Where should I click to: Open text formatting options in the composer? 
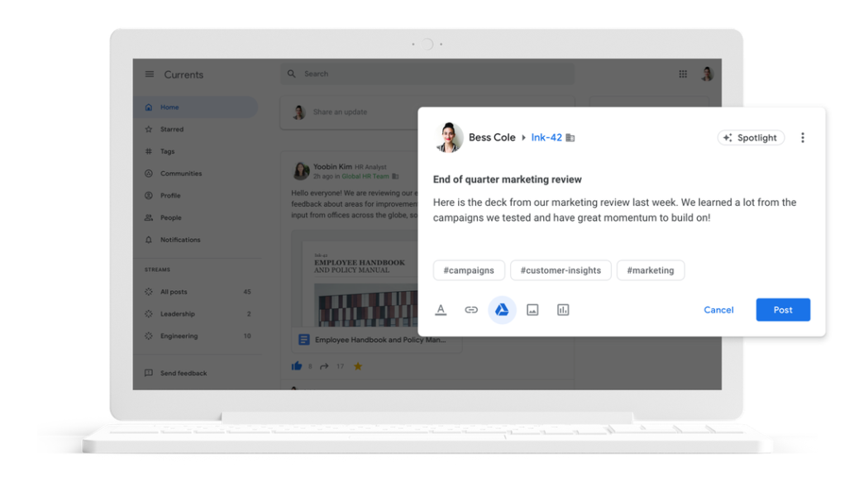(x=441, y=309)
